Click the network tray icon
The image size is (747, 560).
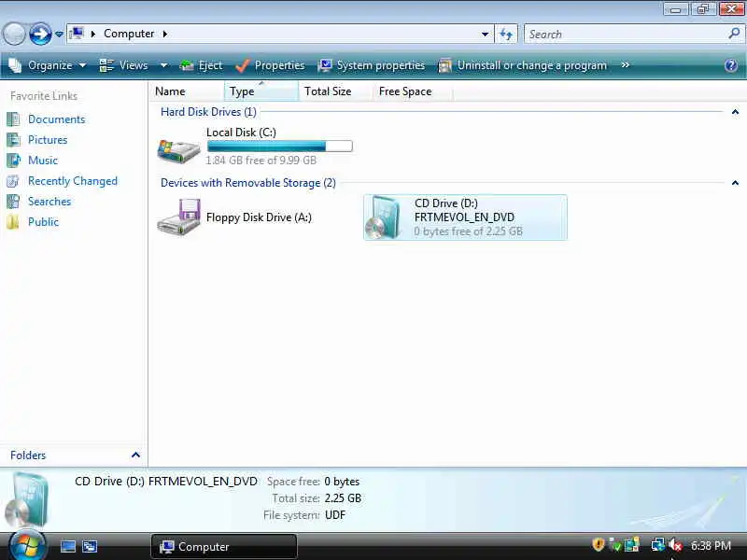[x=658, y=545]
